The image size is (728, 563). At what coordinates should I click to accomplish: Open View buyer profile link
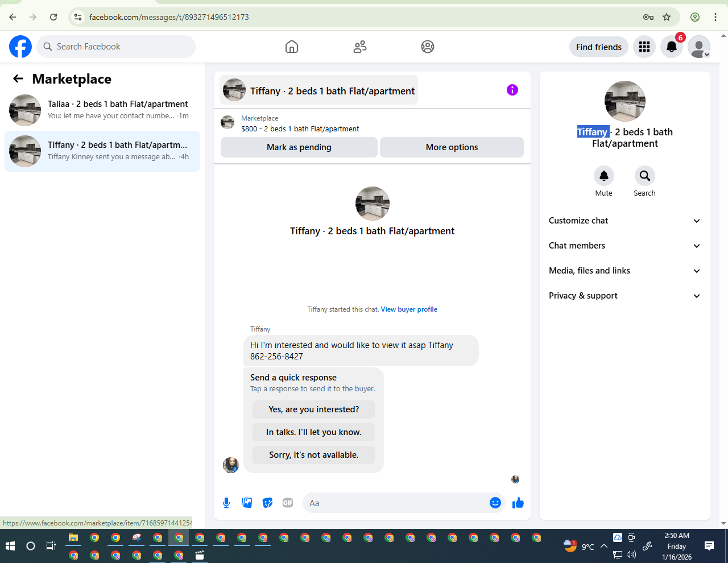[x=409, y=309]
